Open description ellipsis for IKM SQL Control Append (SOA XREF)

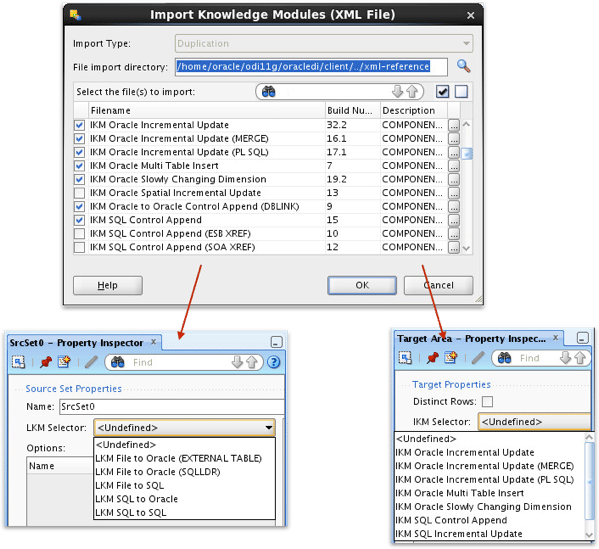tap(453, 247)
